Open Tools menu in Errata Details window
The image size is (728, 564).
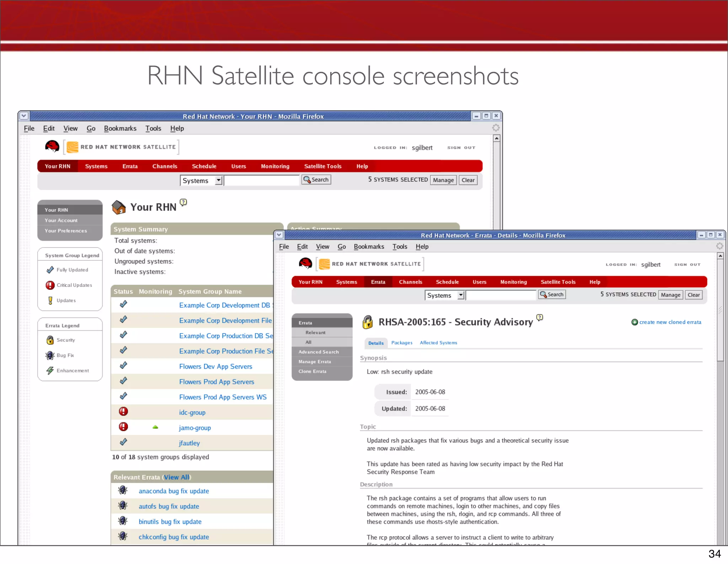point(400,246)
